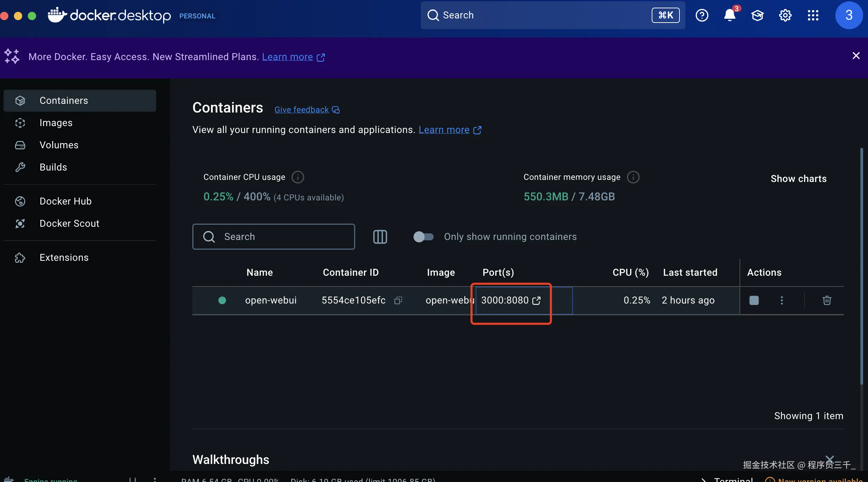Open the user account avatar menu
This screenshot has height=482, width=868.
(849, 15)
